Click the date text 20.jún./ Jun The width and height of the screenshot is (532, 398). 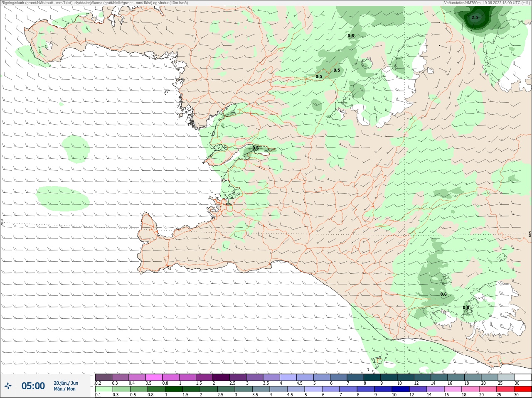point(66,383)
